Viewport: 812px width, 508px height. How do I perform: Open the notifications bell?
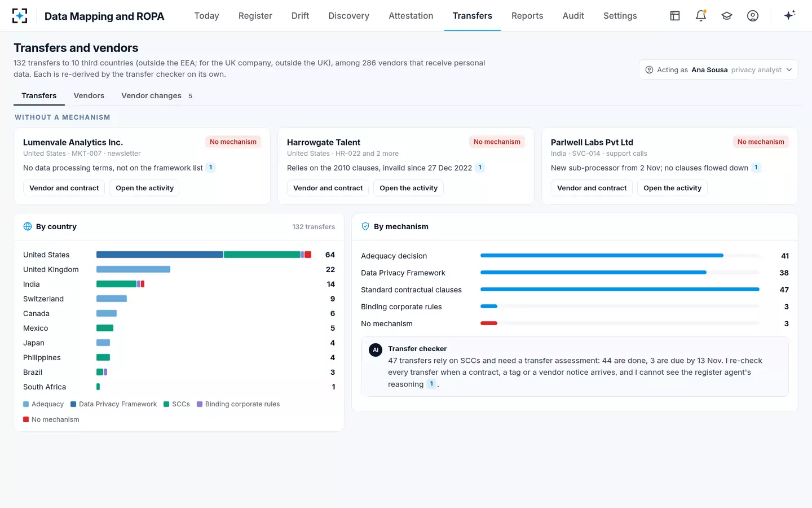(701, 16)
